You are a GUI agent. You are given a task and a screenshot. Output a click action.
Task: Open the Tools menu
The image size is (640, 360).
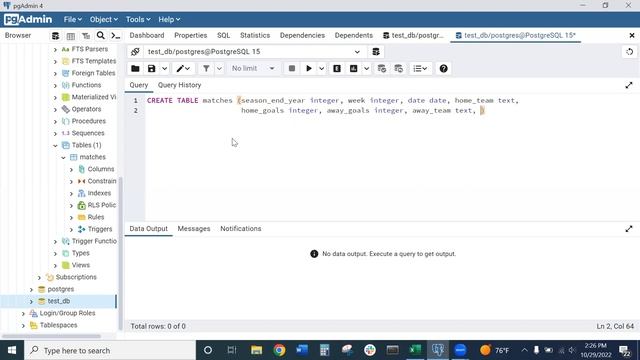click(x=138, y=19)
